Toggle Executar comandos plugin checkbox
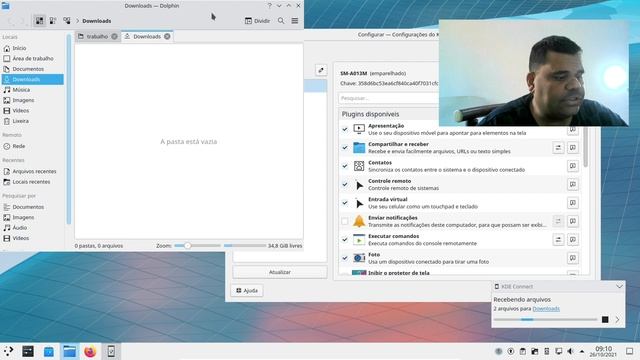Viewport: 640px width, 360px height. 345,239
